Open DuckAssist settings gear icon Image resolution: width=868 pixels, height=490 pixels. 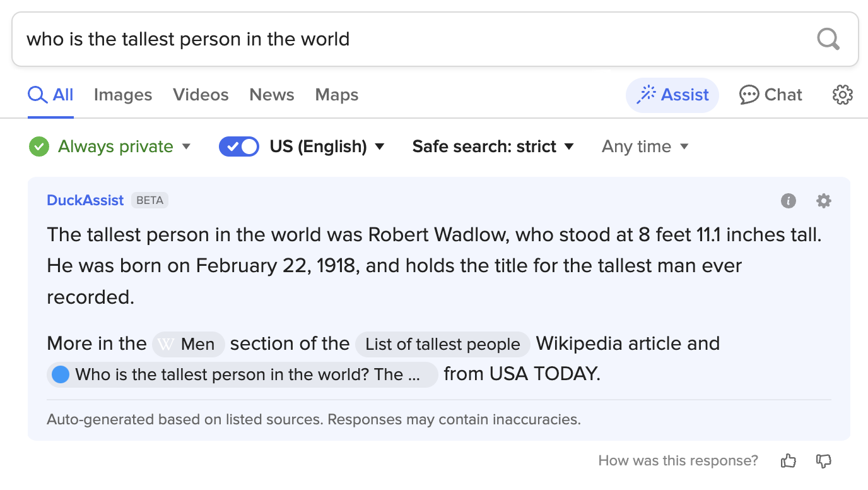tap(823, 201)
